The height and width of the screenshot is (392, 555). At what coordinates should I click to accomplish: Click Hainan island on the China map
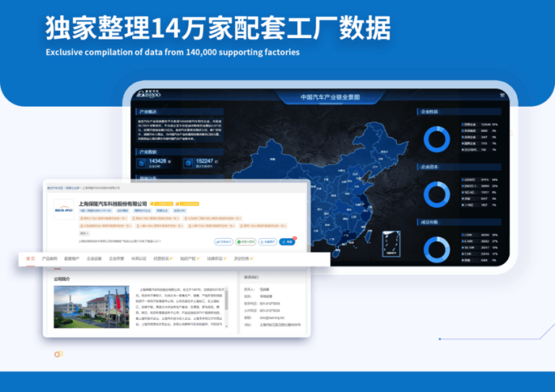(336, 253)
